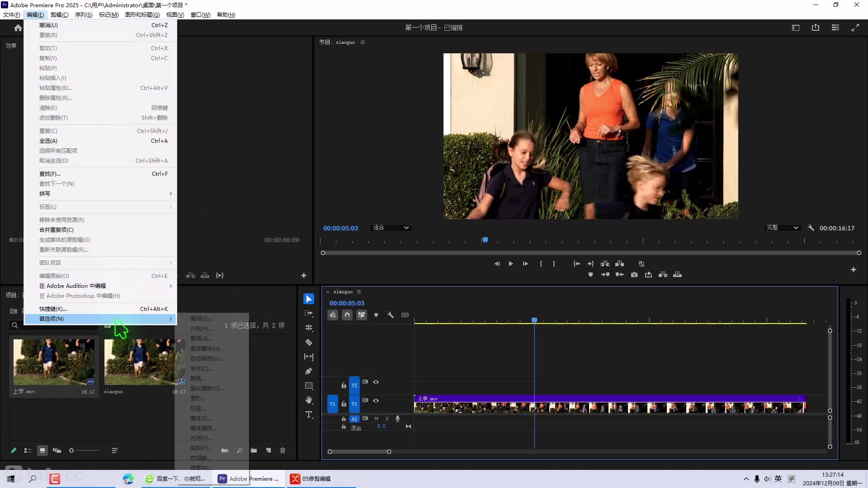Select the Slip tool
868x488 pixels.
309,357
